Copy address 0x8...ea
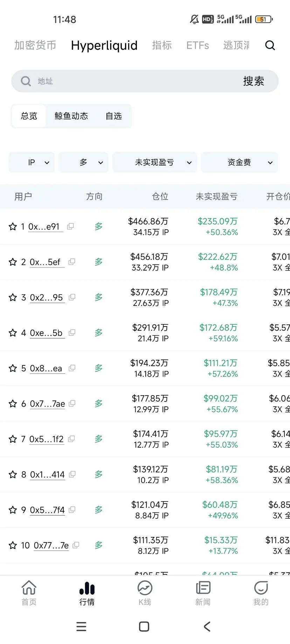This screenshot has width=290, height=644. (72, 367)
